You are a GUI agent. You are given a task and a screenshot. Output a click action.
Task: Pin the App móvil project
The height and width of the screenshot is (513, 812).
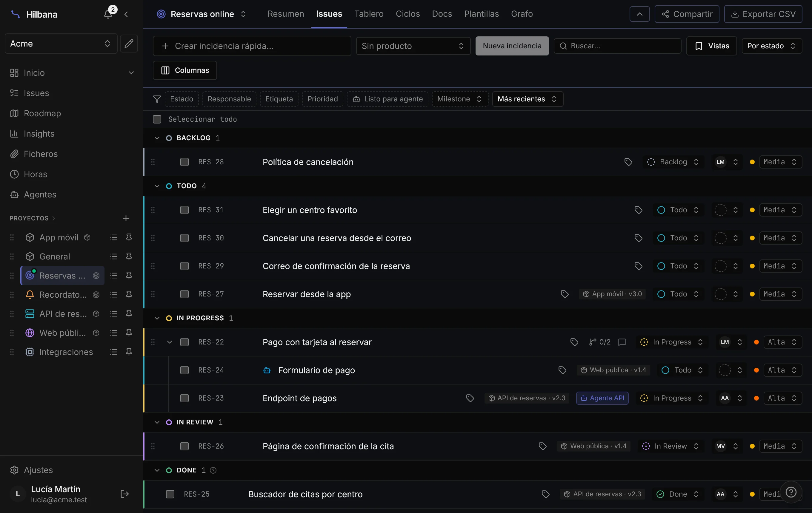coord(129,237)
